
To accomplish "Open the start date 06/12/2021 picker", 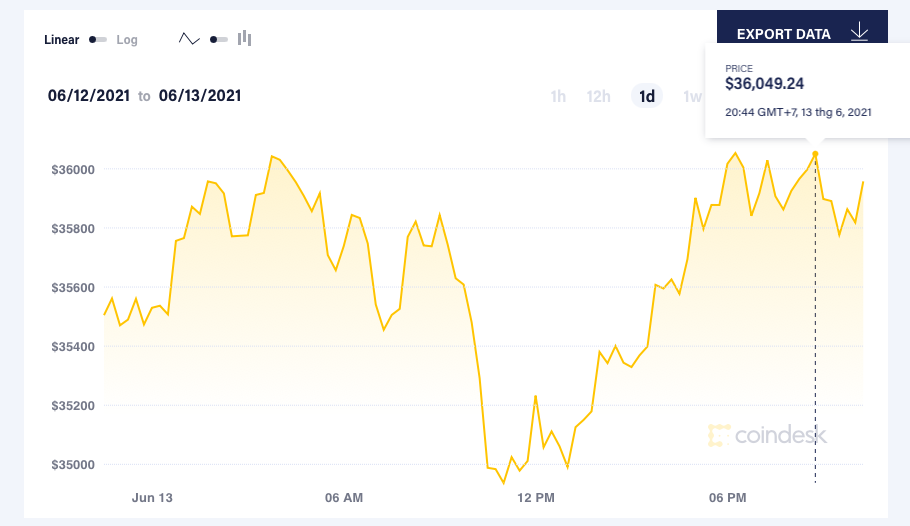I will point(89,96).
